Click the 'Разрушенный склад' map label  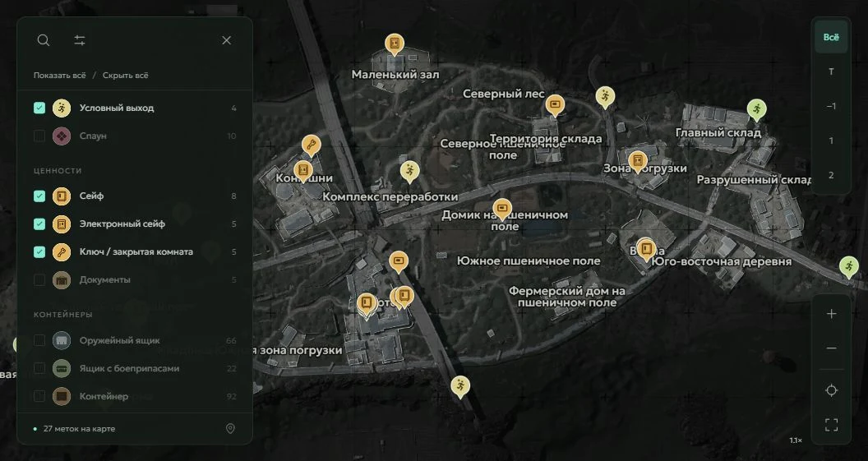[754, 180]
